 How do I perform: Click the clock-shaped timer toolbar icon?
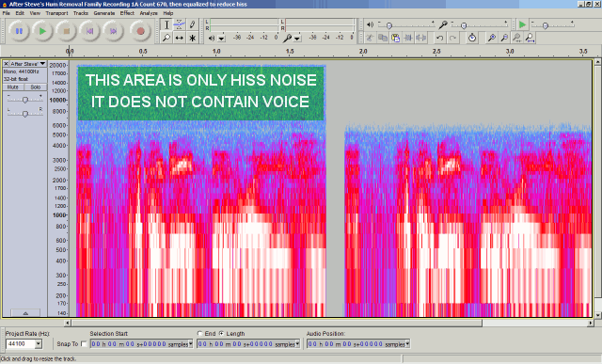point(472,38)
